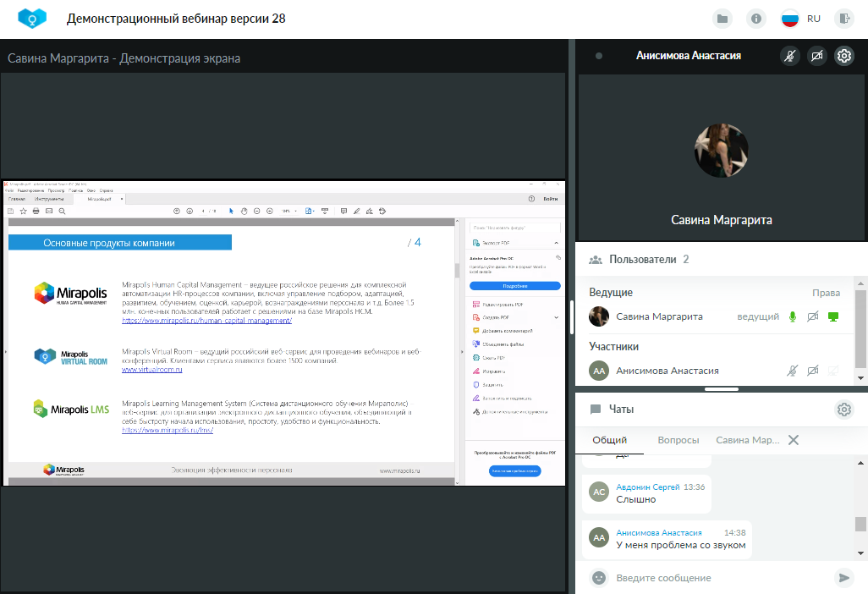The image size is (868, 594).
Task: Exit the webinar via logout icon
Action: click(844, 19)
